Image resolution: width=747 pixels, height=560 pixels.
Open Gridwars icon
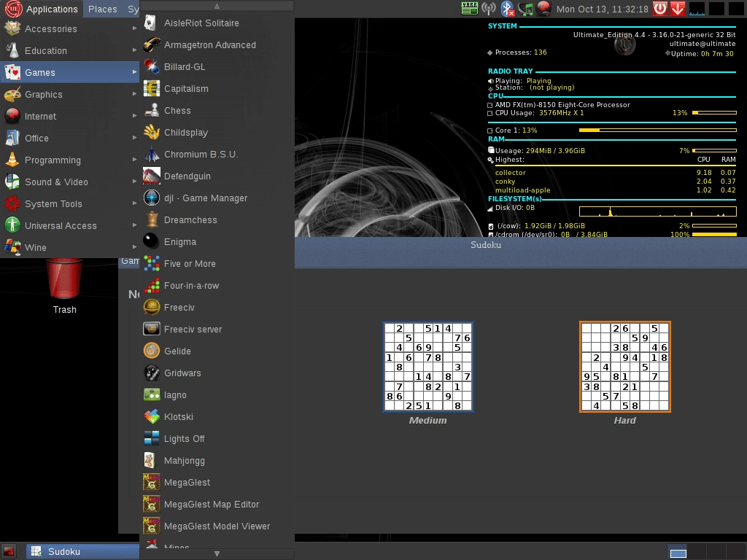(152, 373)
